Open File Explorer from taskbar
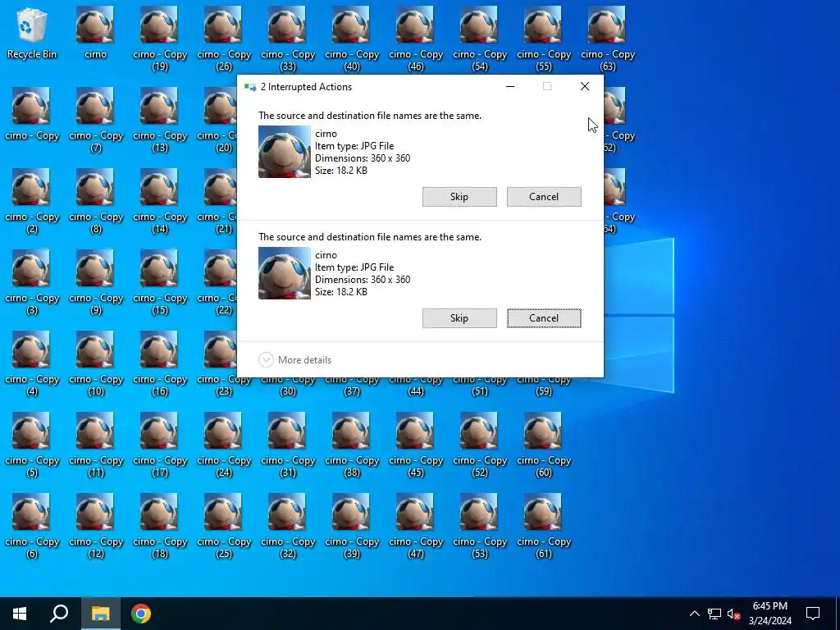The width and height of the screenshot is (840, 630). pos(100,614)
